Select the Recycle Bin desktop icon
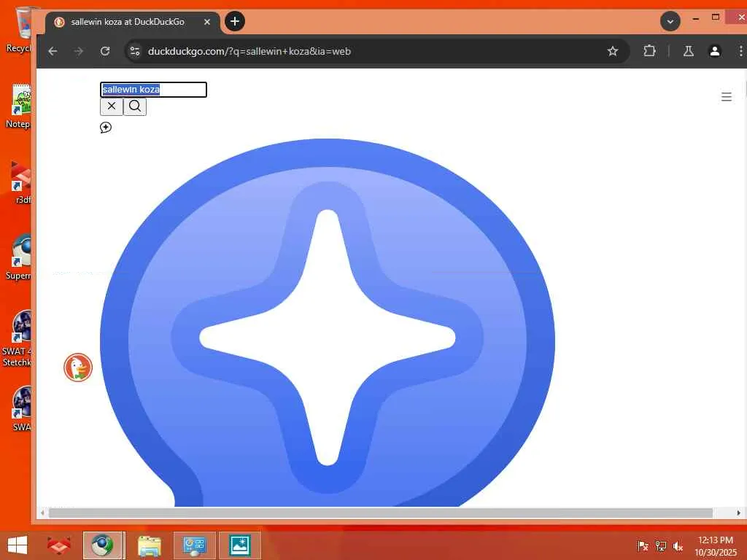Image resolution: width=747 pixels, height=560 pixels. (19, 29)
